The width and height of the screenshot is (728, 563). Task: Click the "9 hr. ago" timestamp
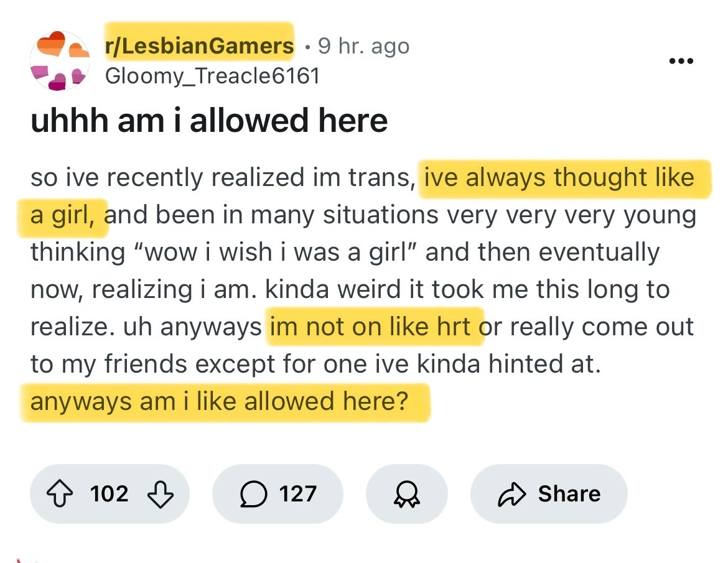click(x=364, y=46)
